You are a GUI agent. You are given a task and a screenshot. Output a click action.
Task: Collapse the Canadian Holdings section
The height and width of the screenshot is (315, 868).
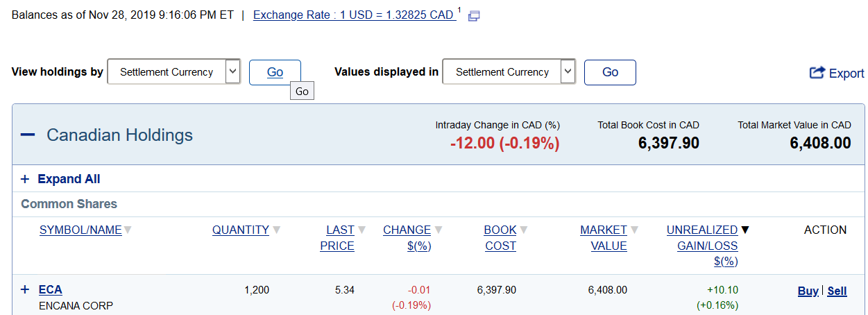tap(28, 135)
